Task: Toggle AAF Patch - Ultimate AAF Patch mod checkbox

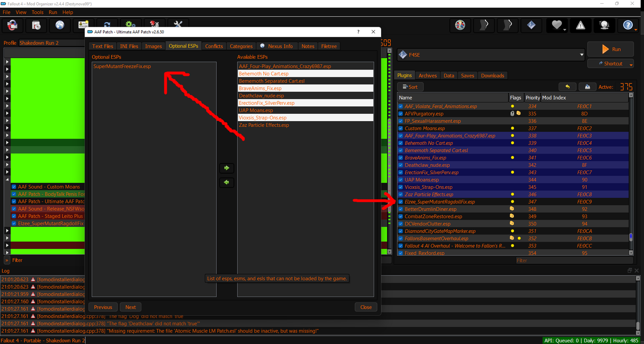Action: (x=14, y=201)
